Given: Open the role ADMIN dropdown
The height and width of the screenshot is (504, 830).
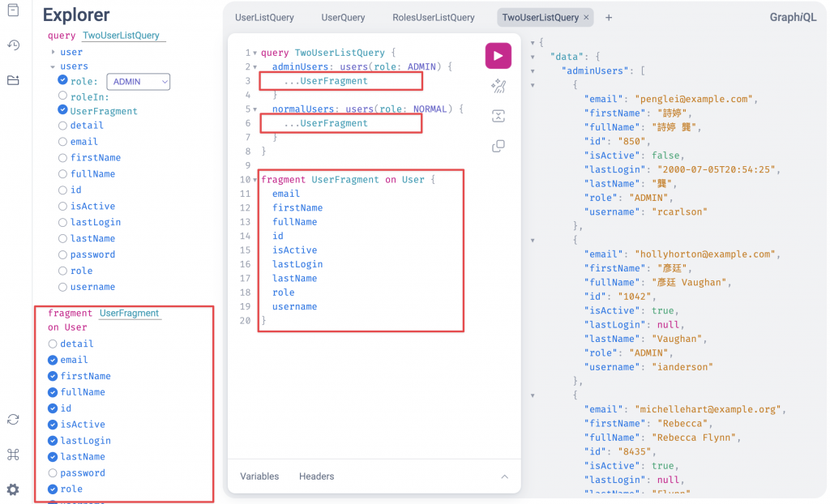Looking at the screenshot, I should [138, 82].
